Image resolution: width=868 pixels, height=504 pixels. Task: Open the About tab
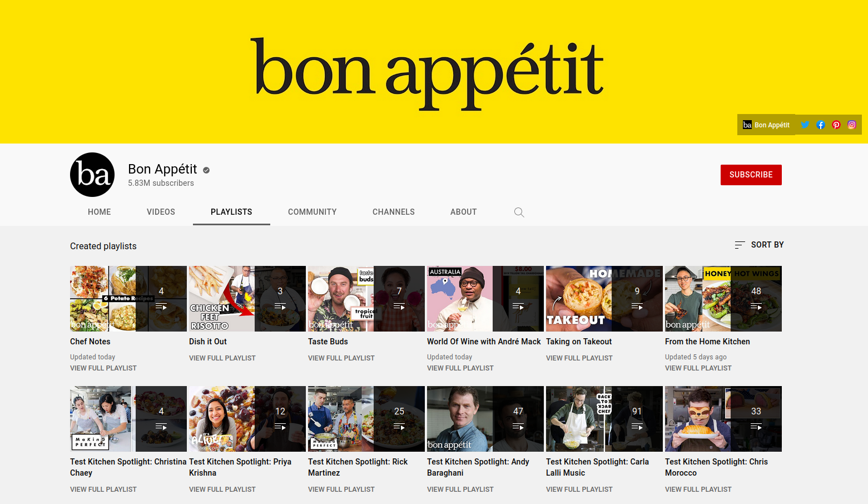tap(464, 212)
